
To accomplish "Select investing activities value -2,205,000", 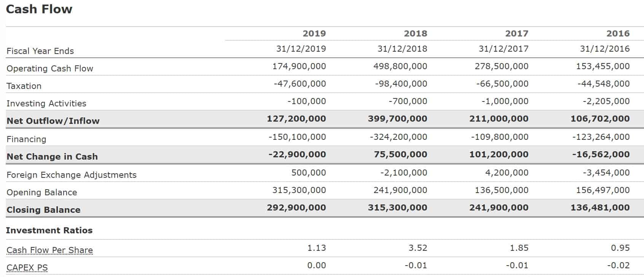I will [x=606, y=101].
